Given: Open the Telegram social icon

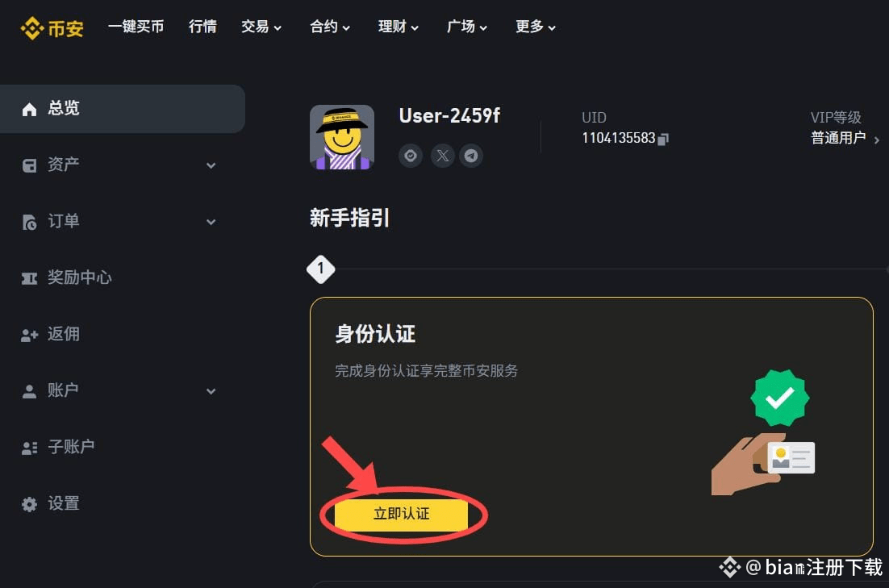Looking at the screenshot, I should tap(471, 156).
